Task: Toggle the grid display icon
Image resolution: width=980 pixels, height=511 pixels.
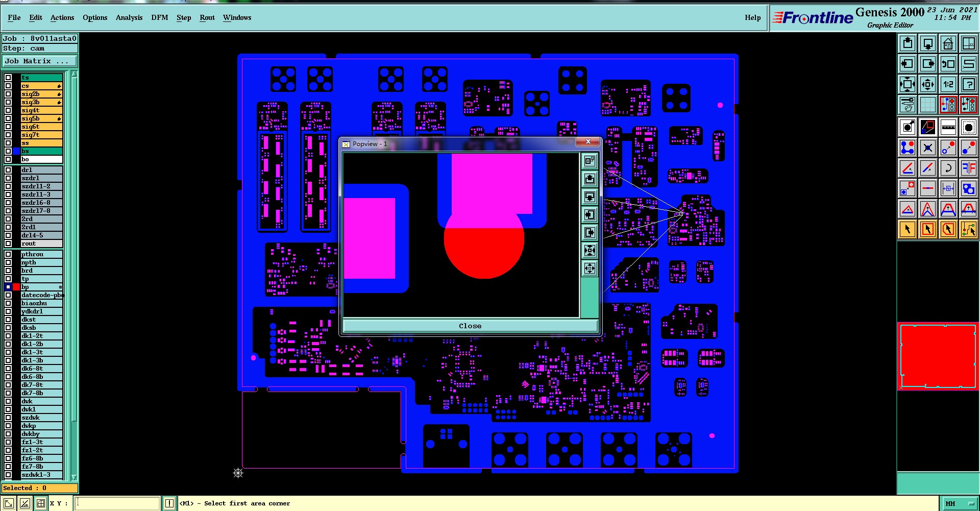Action: (928, 105)
